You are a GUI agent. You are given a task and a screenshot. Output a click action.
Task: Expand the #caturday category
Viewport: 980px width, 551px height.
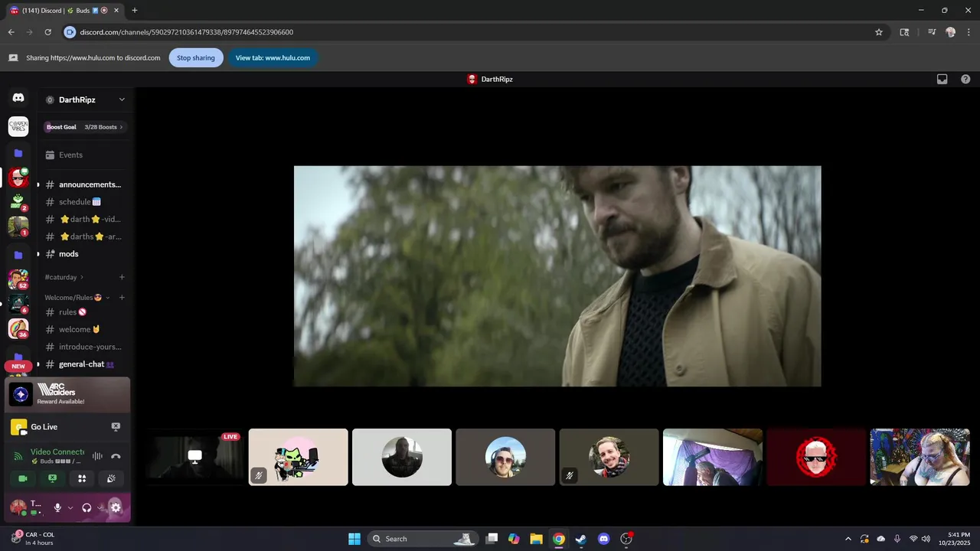click(64, 277)
